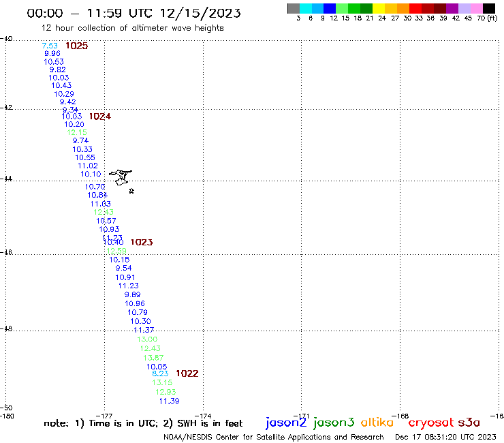
Task: Click green wave height value 13.00
Action: [147, 339]
